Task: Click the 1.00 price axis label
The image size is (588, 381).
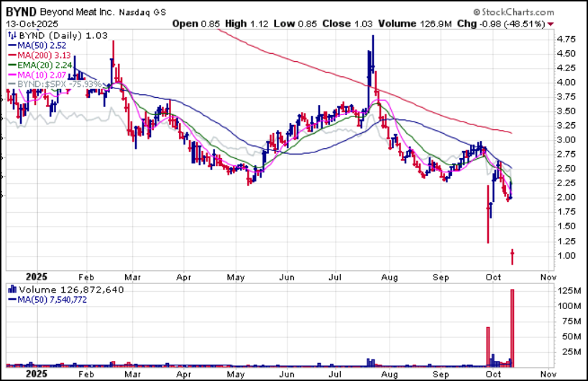Action: pyautogui.click(x=566, y=255)
